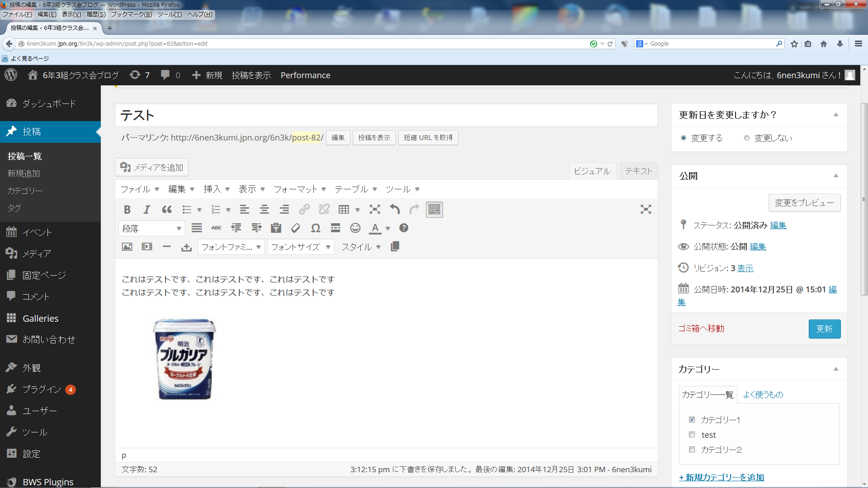Viewport: 868px width, 488px height.
Task: Open editor テーブル menu
Action: click(356, 189)
